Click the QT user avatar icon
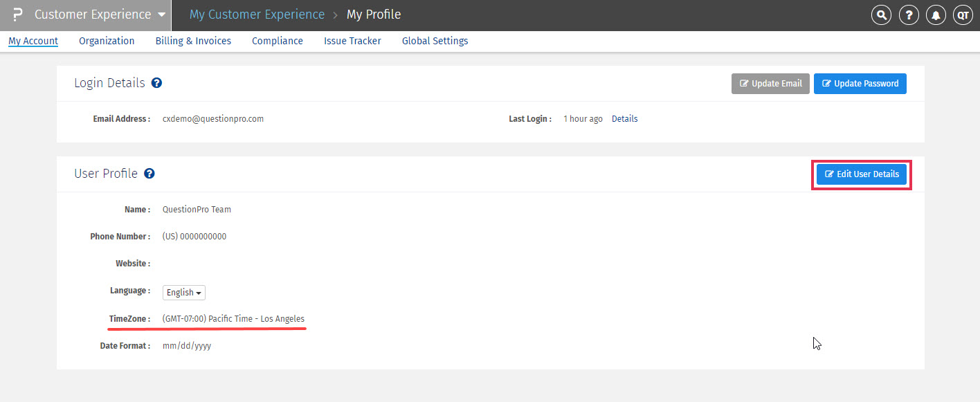The height and width of the screenshot is (402, 980). click(963, 15)
